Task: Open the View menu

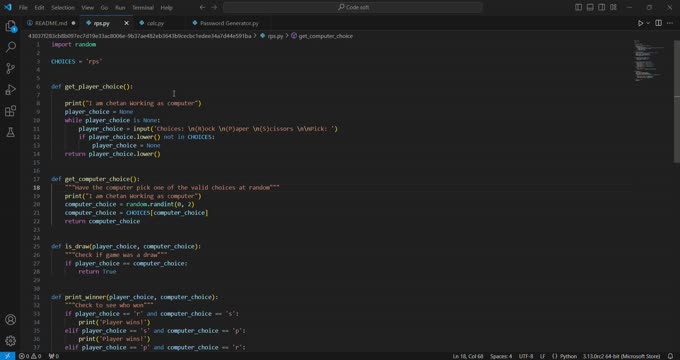Action: tap(88, 8)
